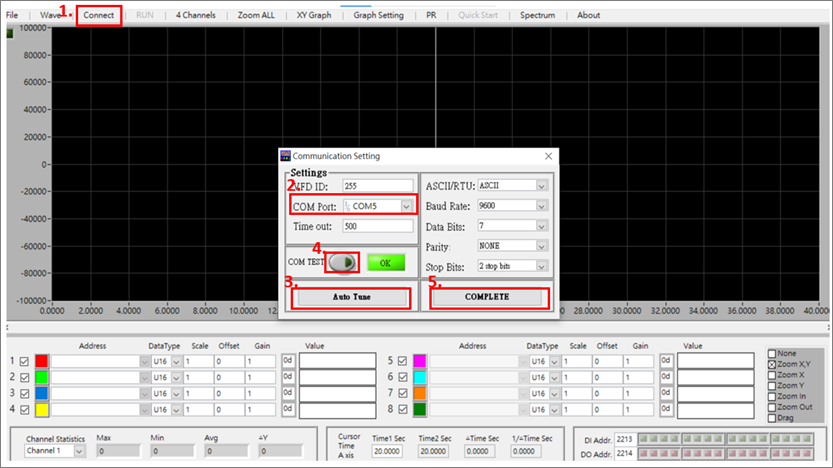Click the Auto Tune button
The image size is (833, 468).
351,297
